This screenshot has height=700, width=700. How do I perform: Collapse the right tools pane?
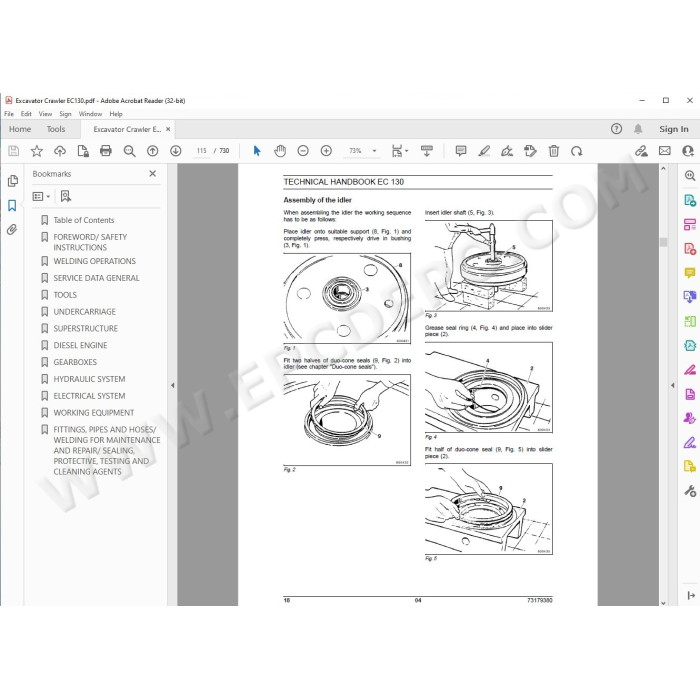pyautogui.click(x=672, y=385)
